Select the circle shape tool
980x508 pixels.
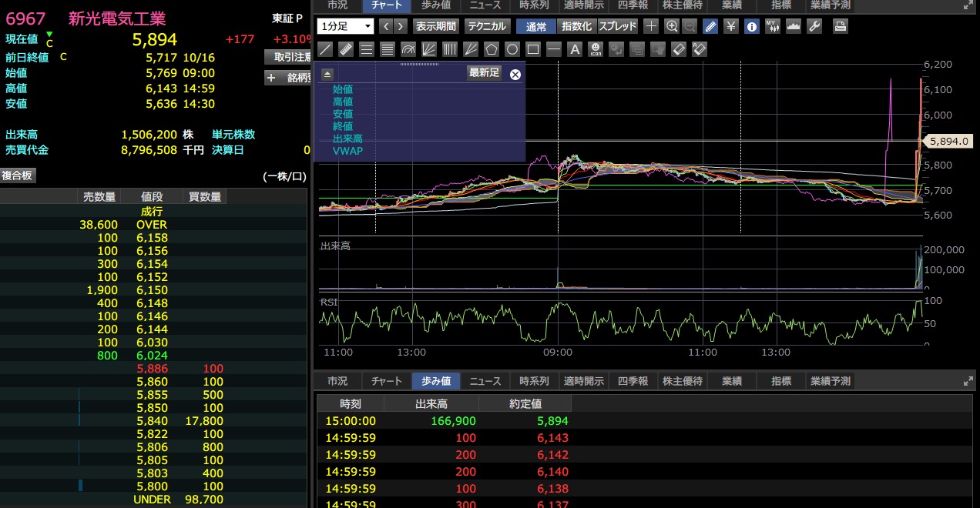point(512,49)
